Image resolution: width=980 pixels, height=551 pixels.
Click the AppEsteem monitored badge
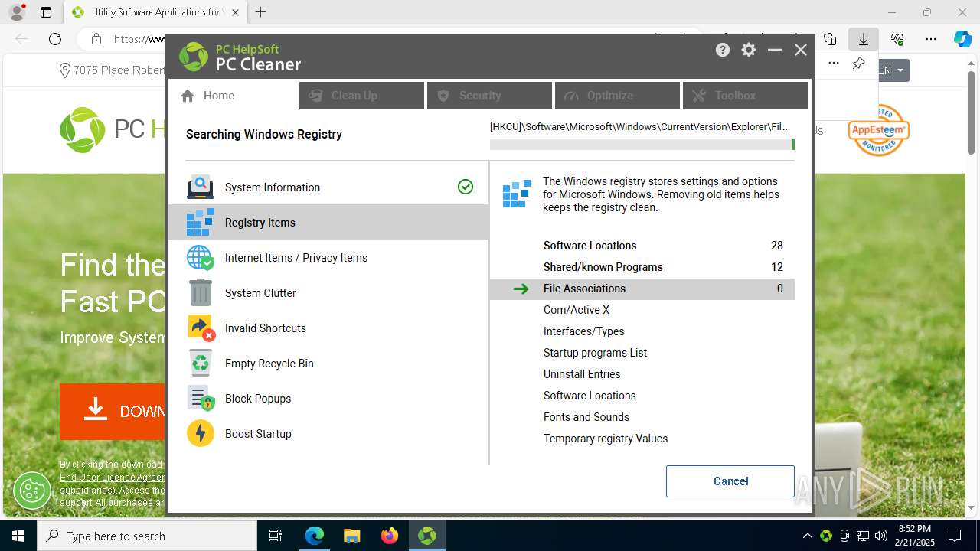(878, 130)
